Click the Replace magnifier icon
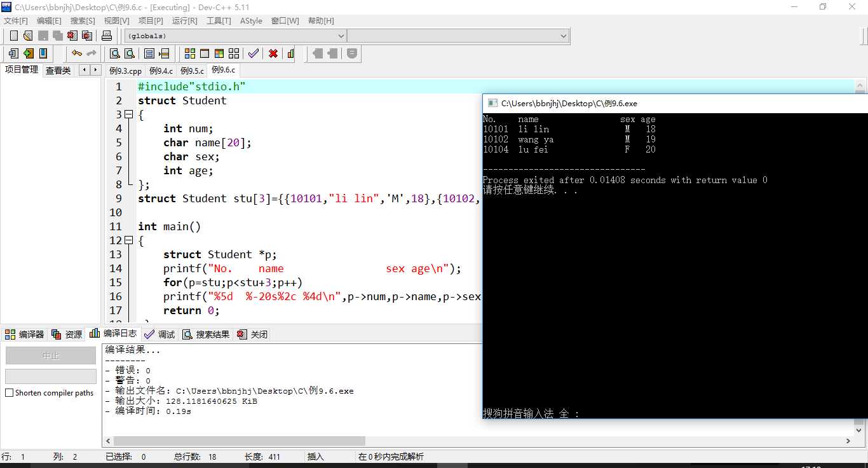868x468 pixels. tap(129, 53)
